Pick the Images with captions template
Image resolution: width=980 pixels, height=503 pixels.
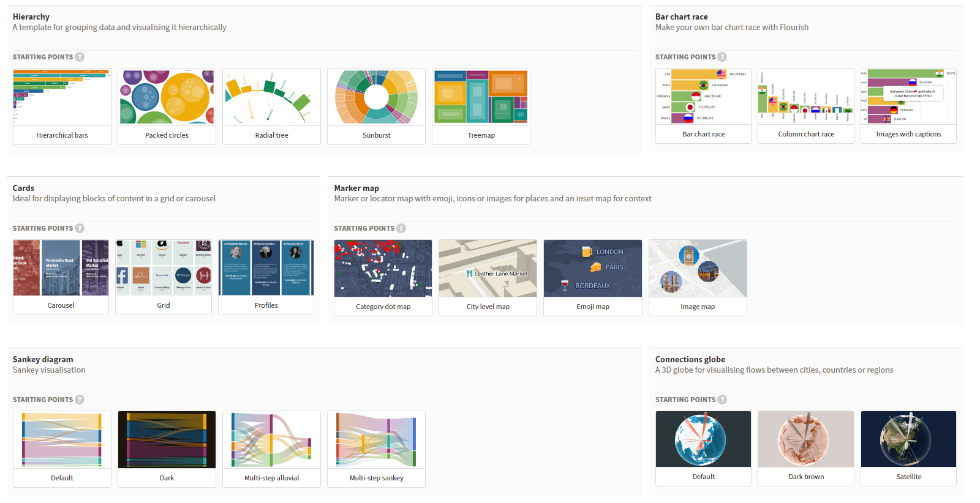(908, 106)
